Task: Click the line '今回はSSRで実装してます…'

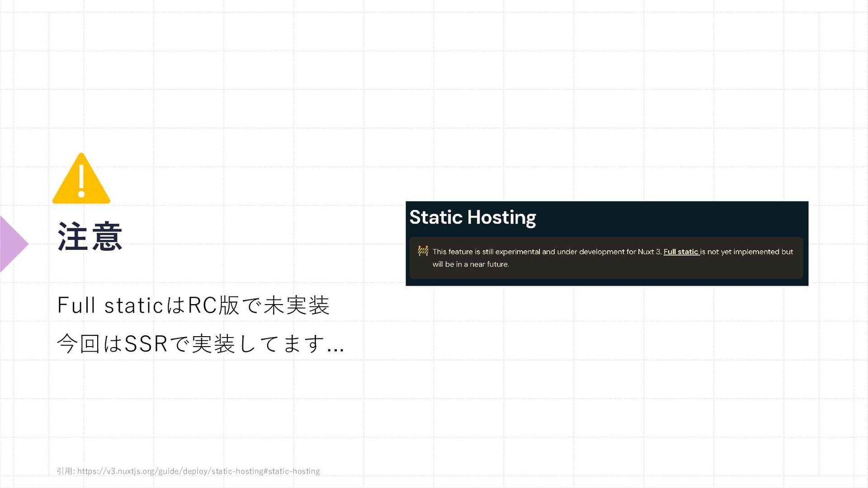Action: (x=201, y=343)
